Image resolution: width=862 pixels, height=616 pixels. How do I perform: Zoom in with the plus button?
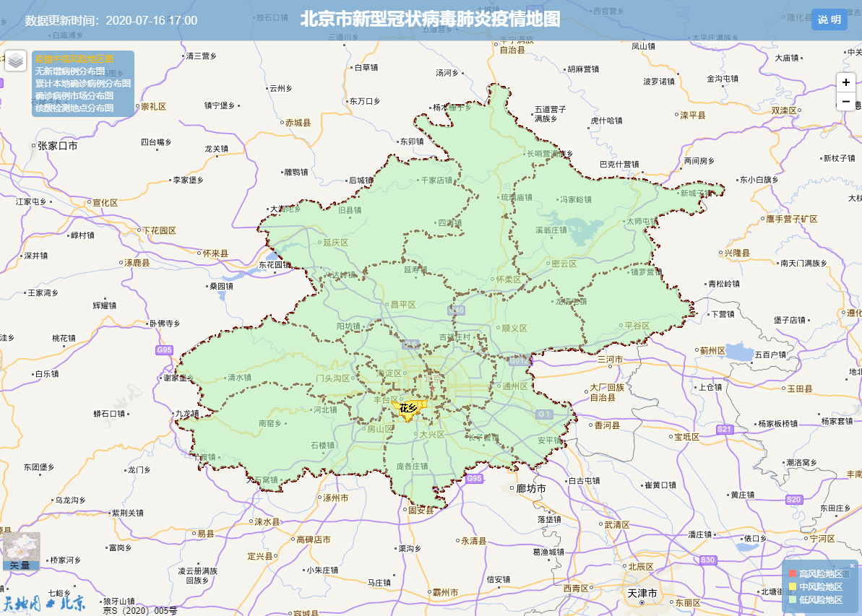pyautogui.click(x=845, y=82)
